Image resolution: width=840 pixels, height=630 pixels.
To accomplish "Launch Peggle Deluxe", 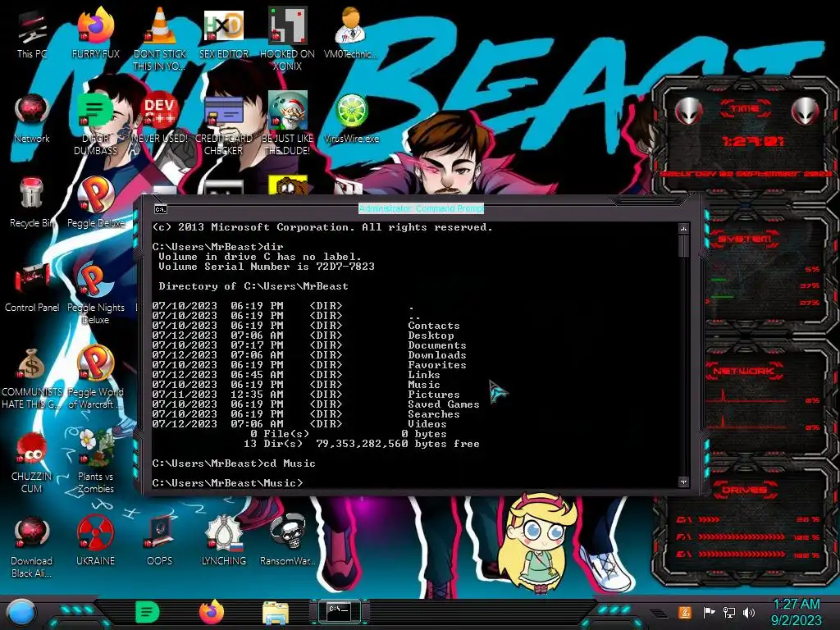I will pyautogui.click(x=95, y=203).
